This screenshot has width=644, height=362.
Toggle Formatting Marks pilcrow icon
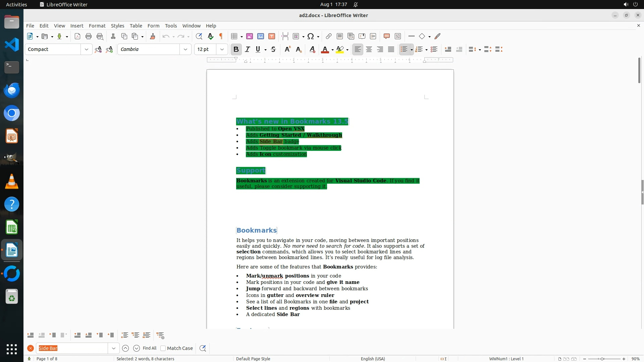pyautogui.click(x=221, y=36)
